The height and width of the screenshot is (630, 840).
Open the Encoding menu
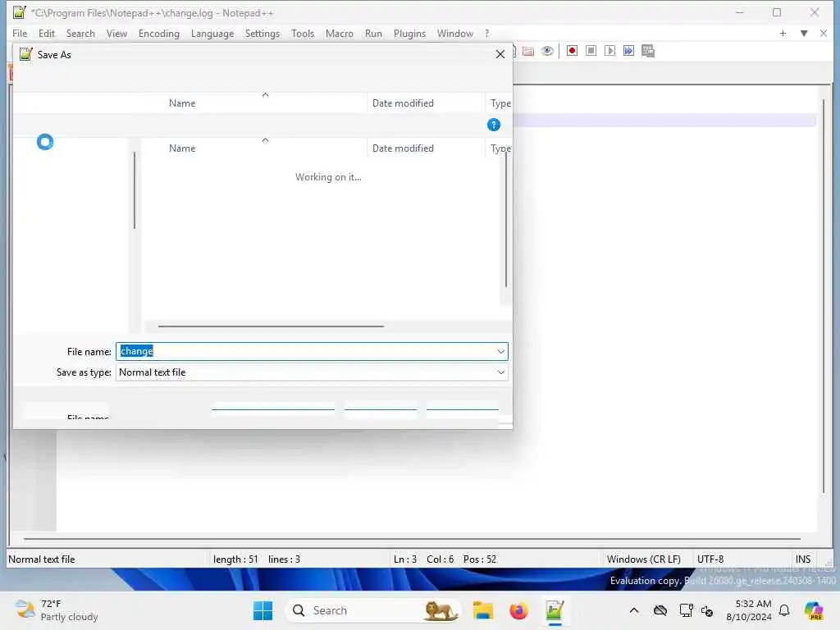pyautogui.click(x=158, y=33)
